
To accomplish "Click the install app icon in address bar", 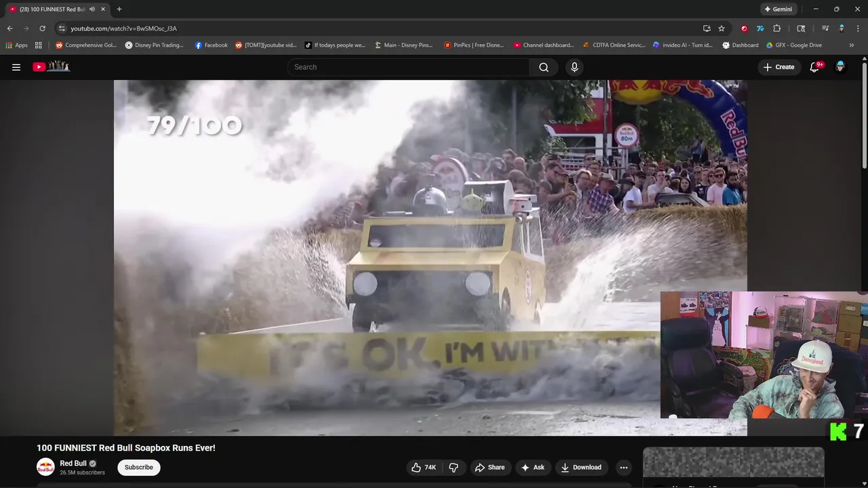I will [707, 28].
